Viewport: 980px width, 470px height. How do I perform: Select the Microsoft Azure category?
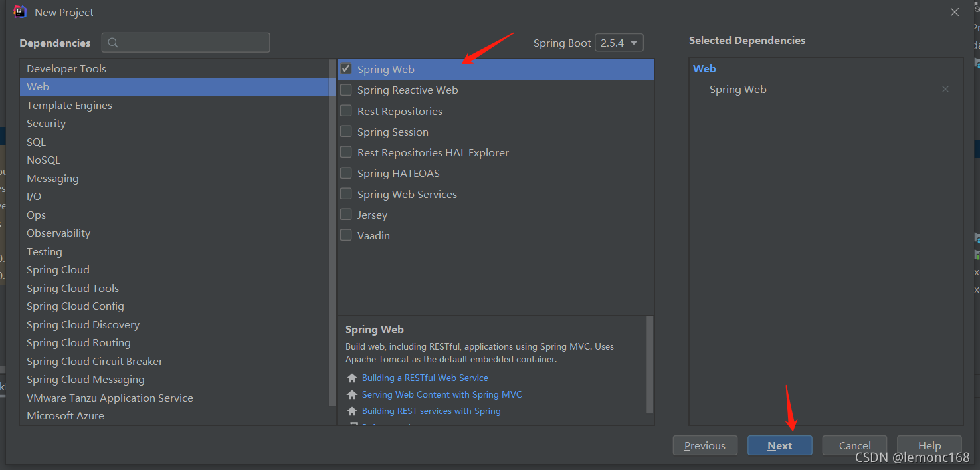click(x=174, y=416)
